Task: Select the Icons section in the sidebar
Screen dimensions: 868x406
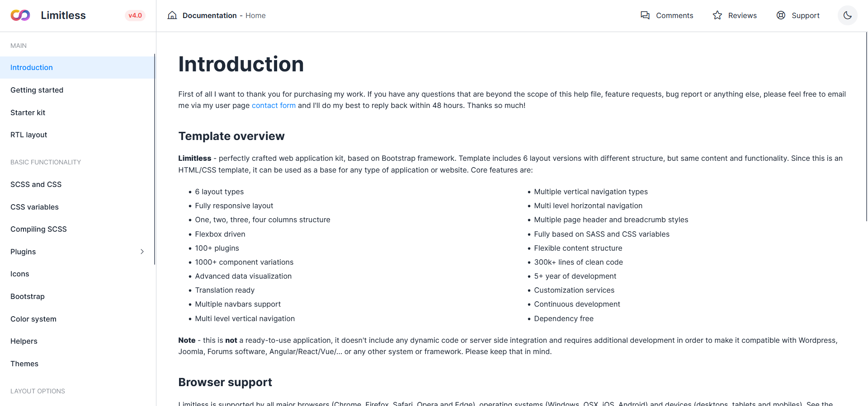Action: 20,274
